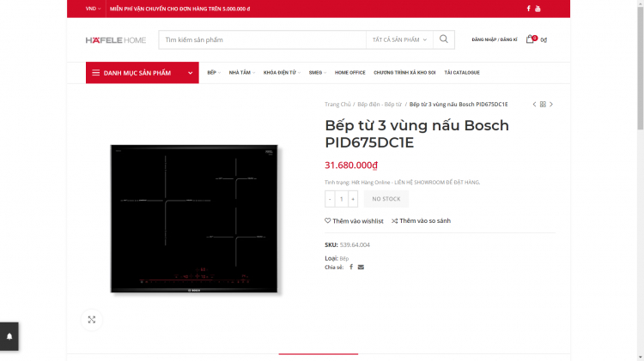Click the Đăng nhập / Đăng kí link

(495, 39)
